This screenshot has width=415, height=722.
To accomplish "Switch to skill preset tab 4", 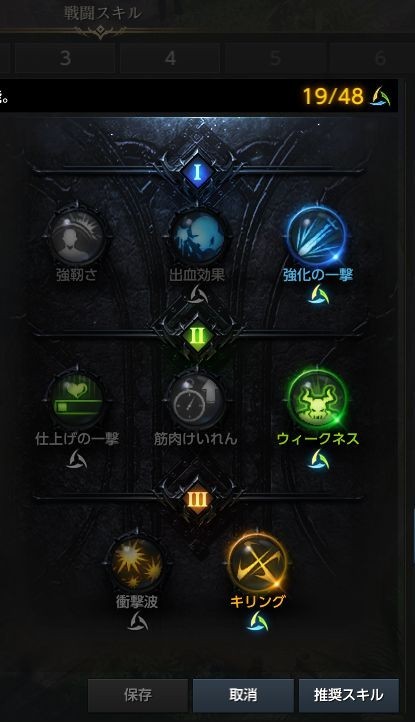I will pos(170,58).
